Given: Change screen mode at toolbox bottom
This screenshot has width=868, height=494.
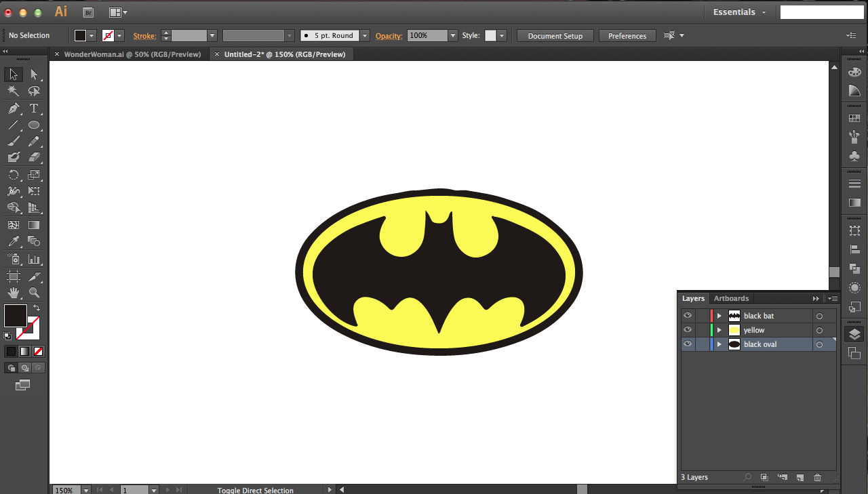Looking at the screenshot, I should pyautogui.click(x=23, y=385).
